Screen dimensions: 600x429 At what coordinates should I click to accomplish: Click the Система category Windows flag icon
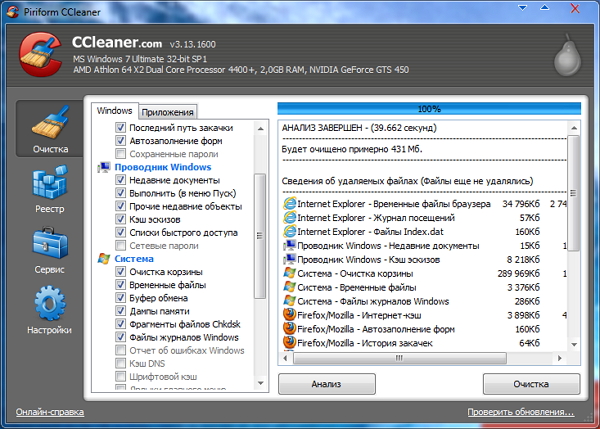[104, 259]
